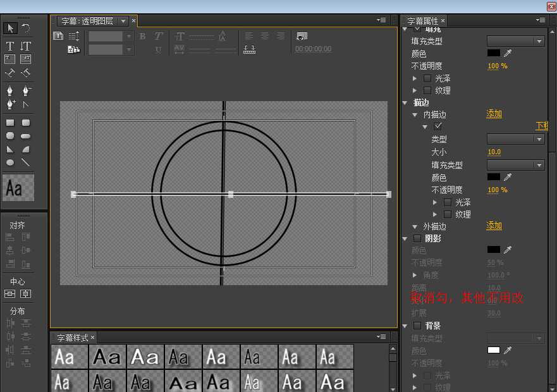Viewport: 557px width, 392px height.
Task: Select the Rotation tool
Action: point(25,28)
